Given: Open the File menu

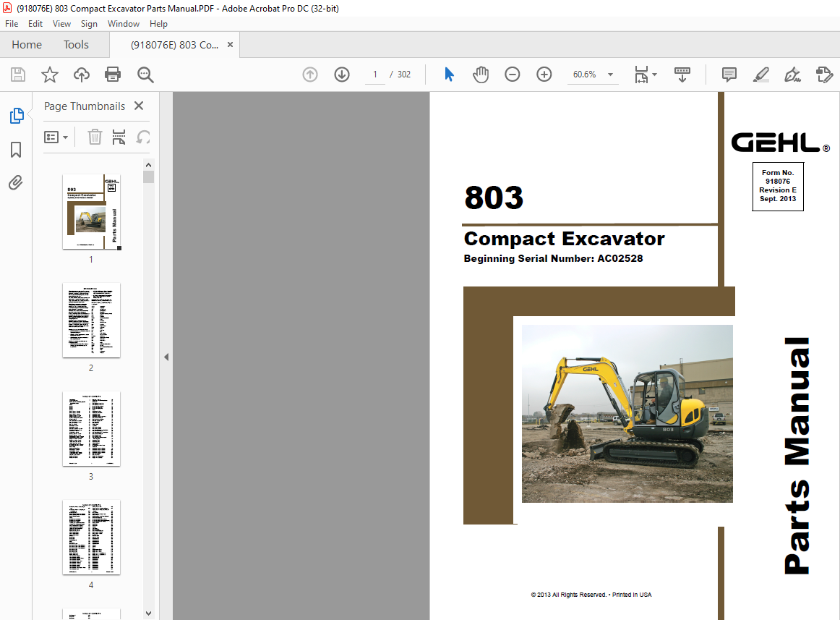Looking at the screenshot, I should coord(12,24).
